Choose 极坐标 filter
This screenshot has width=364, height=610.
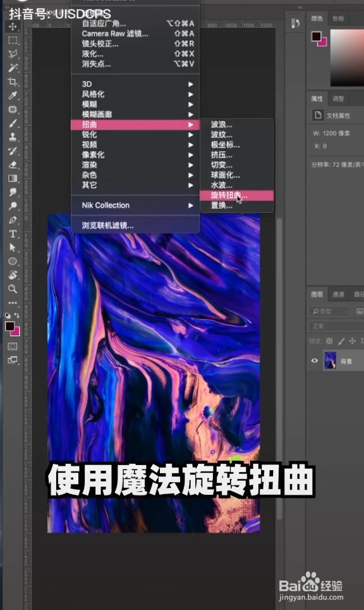[x=236, y=145]
